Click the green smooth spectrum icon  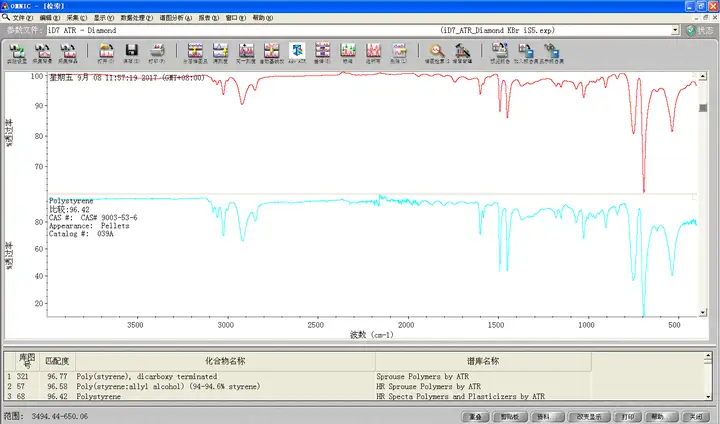tap(348, 53)
